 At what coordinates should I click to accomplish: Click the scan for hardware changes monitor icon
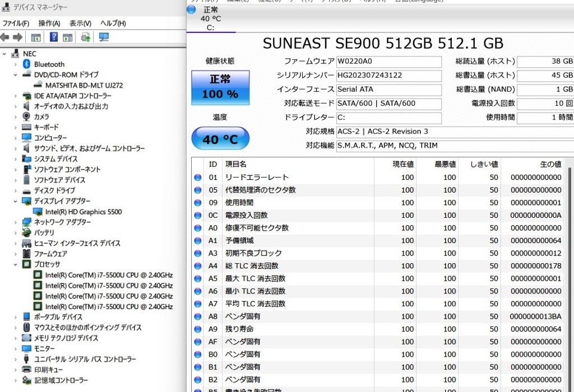tap(104, 37)
